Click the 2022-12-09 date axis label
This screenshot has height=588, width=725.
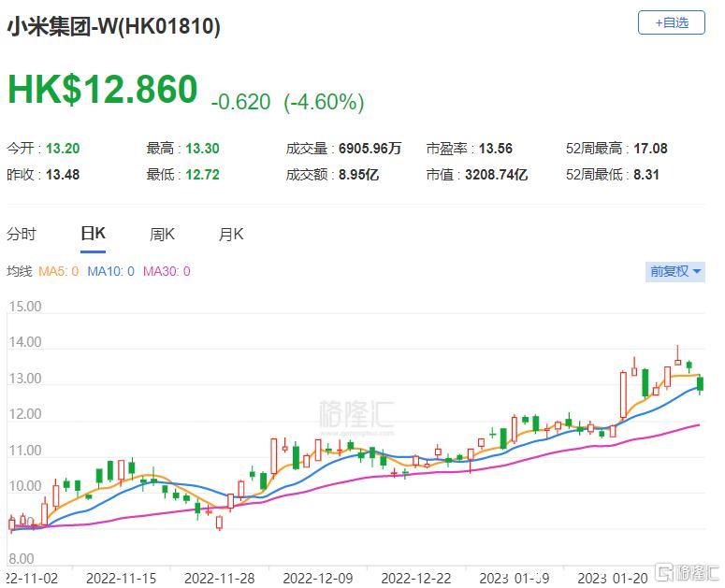[318, 579]
